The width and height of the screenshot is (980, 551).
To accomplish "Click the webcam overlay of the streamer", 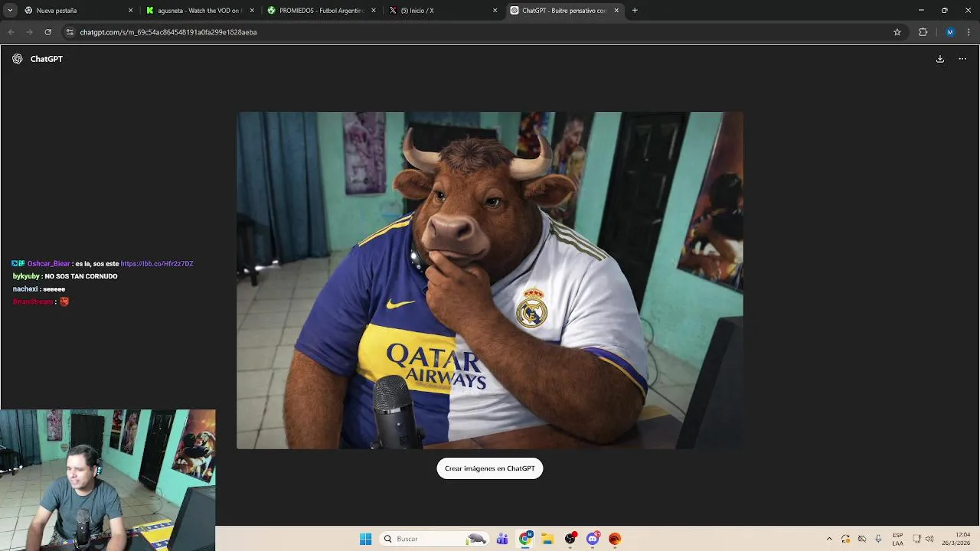I will tap(107, 480).
